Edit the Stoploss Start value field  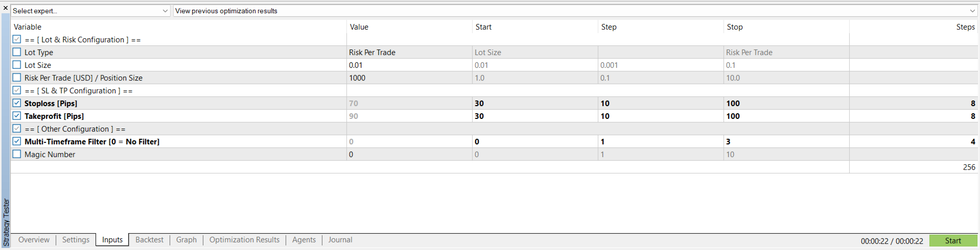534,103
